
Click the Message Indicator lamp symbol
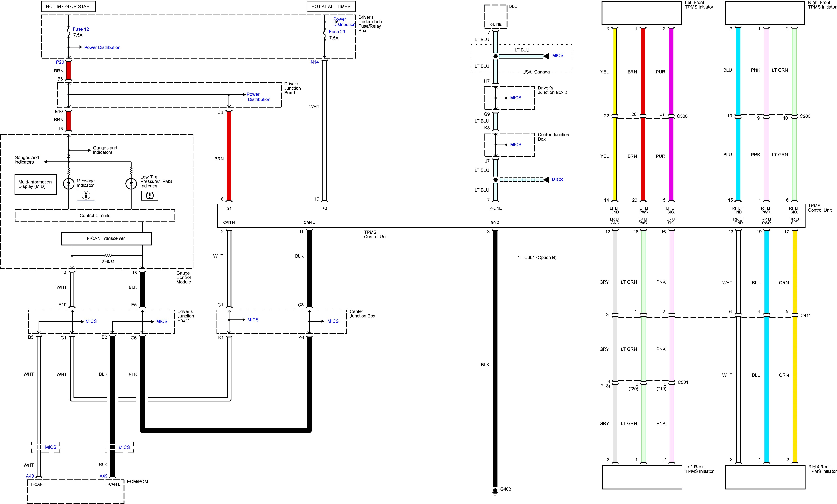pos(69,184)
